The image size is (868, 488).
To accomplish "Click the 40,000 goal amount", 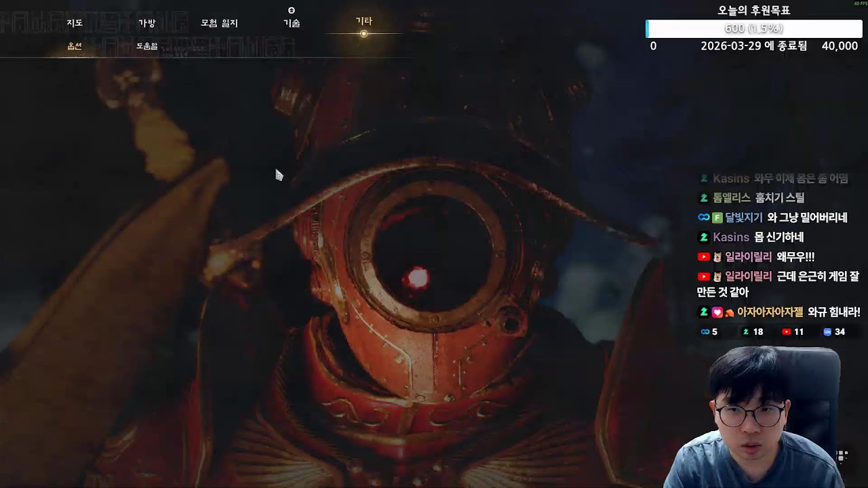I will (840, 46).
